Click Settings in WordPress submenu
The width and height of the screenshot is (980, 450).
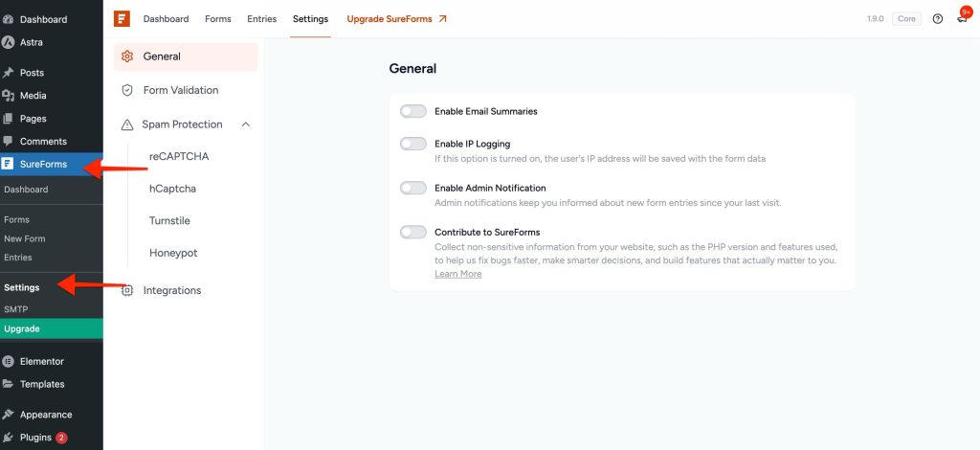pos(21,287)
